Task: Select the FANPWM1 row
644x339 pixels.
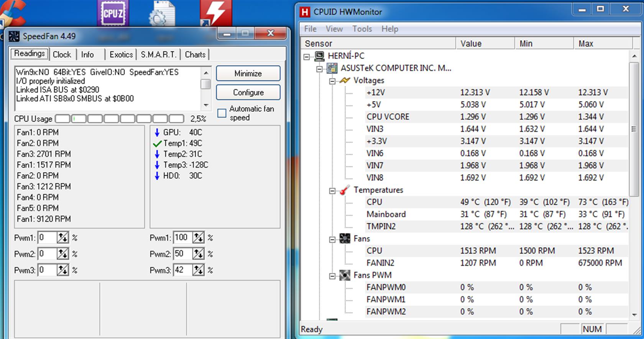Action: pos(496,299)
